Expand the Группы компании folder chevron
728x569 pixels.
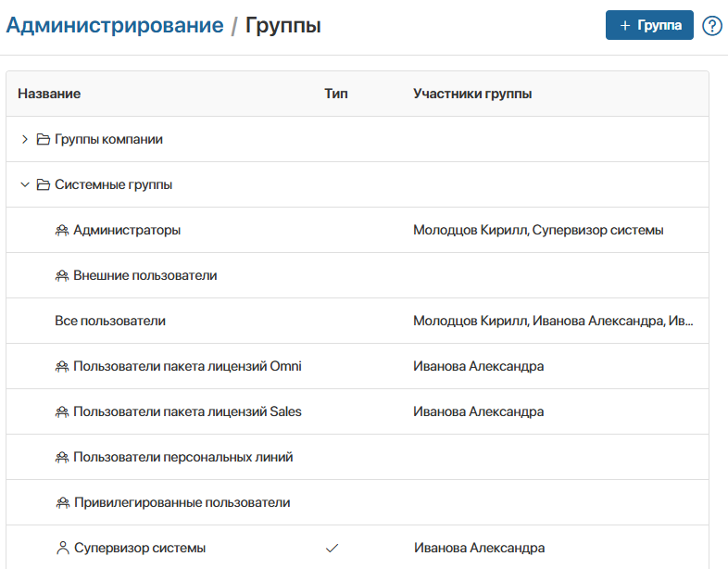point(25,139)
